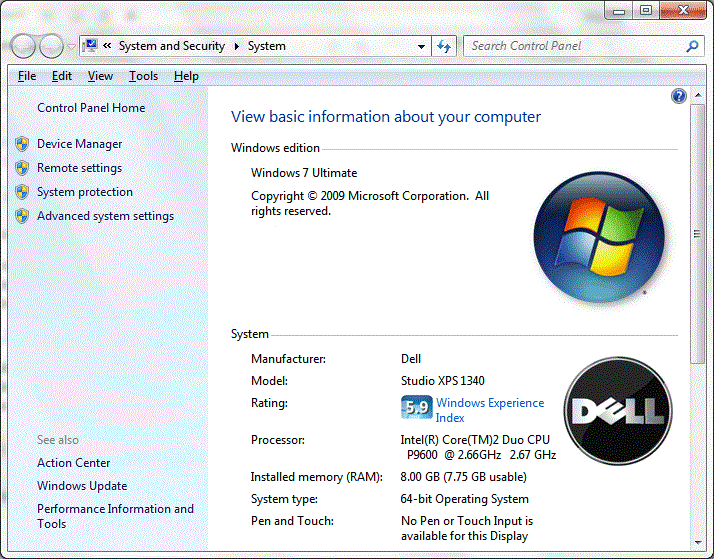Minimize the System window
714x559 pixels.
618,10
